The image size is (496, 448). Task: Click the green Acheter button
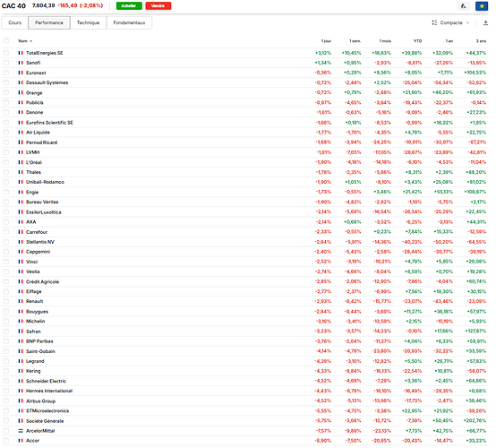(x=129, y=5)
